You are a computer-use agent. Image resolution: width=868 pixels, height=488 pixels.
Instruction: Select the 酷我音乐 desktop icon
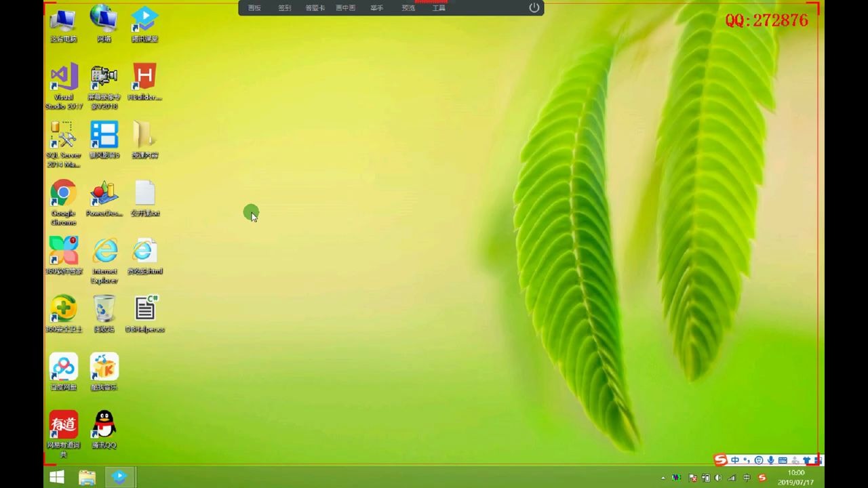point(104,372)
